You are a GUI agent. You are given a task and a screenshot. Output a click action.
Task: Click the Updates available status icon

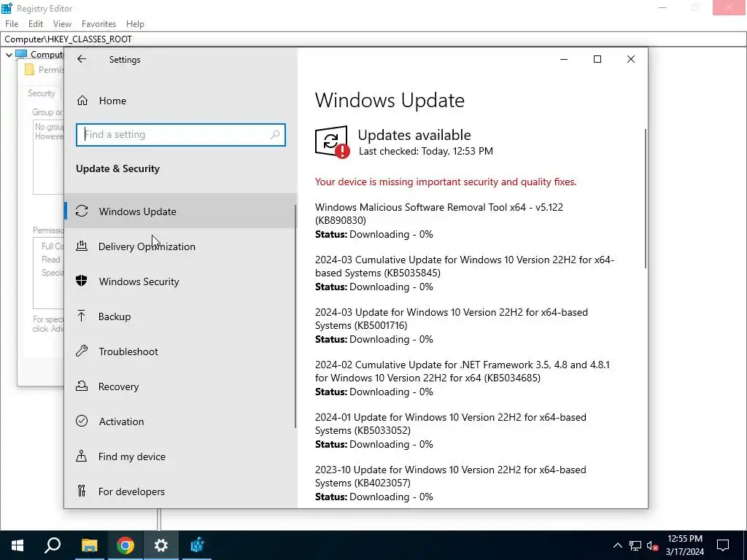(x=332, y=142)
